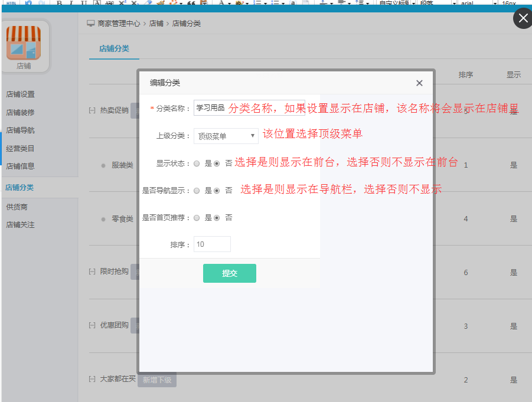Select 是 for 是否导航显示
The width and height of the screenshot is (532, 402).
click(197, 191)
